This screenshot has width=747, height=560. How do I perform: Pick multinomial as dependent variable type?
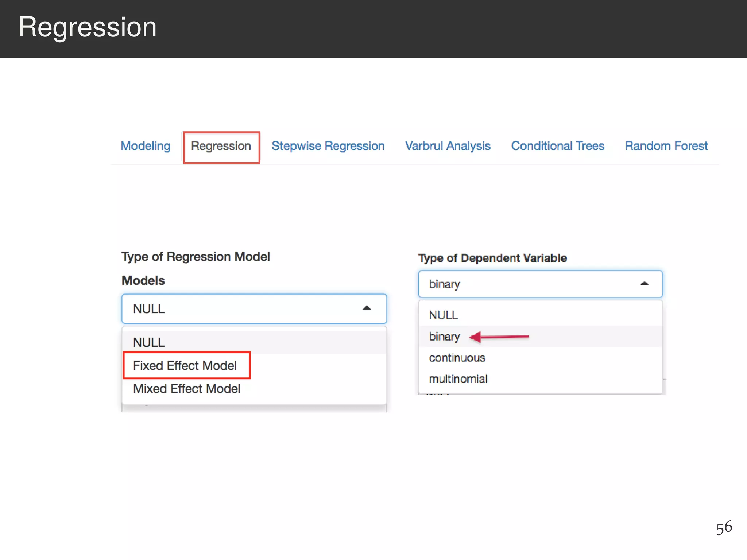coord(458,379)
